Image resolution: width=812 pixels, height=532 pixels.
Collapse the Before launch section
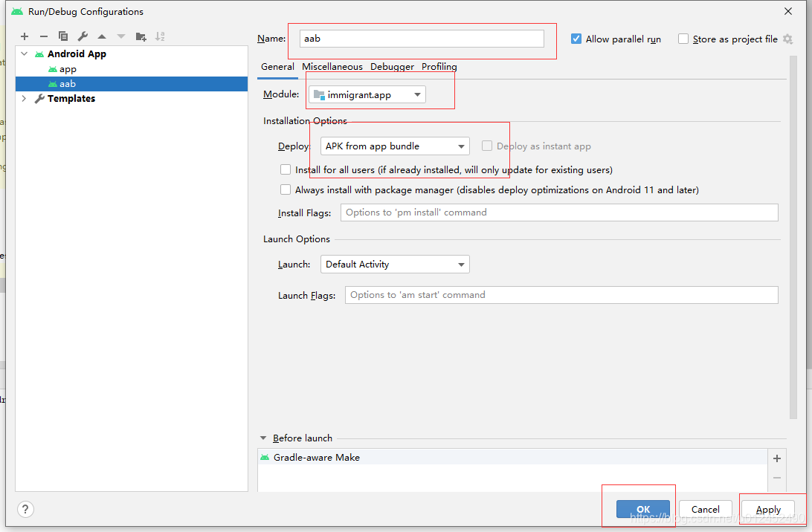point(263,438)
